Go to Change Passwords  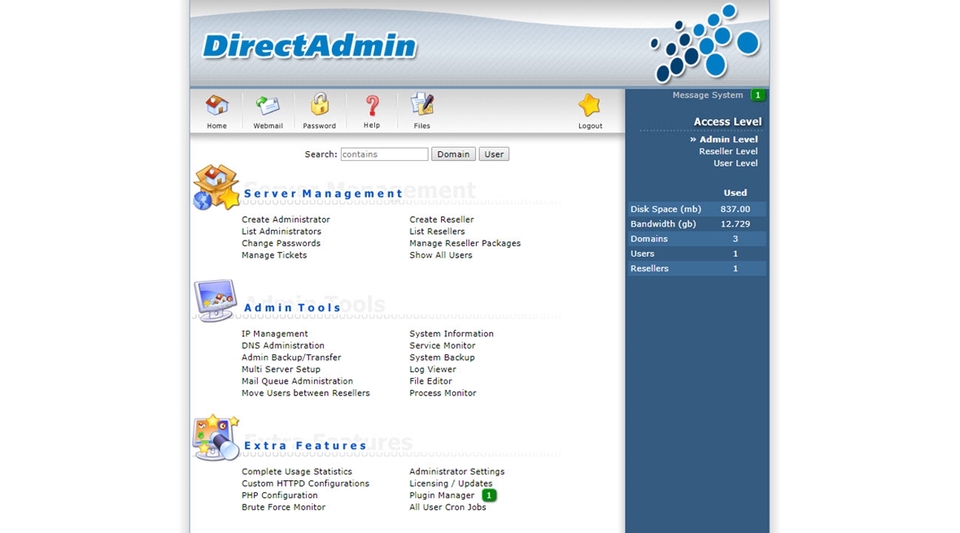pos(280,243)
